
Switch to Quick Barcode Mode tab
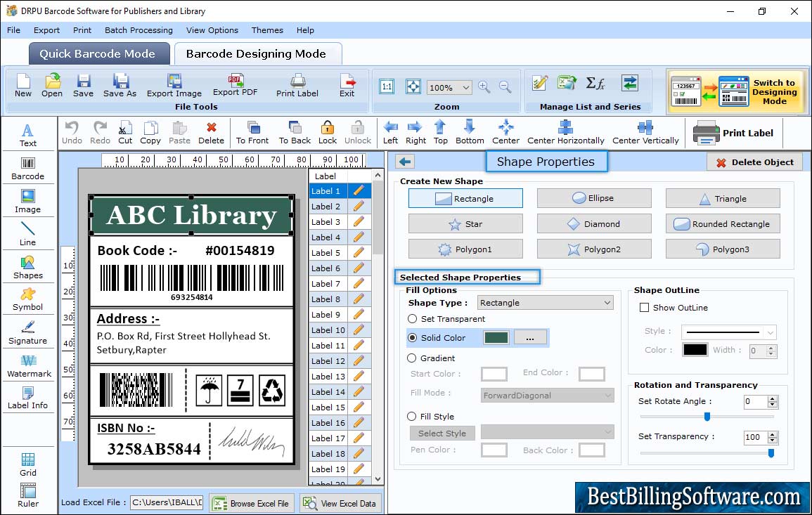click(x=98, y=54)
